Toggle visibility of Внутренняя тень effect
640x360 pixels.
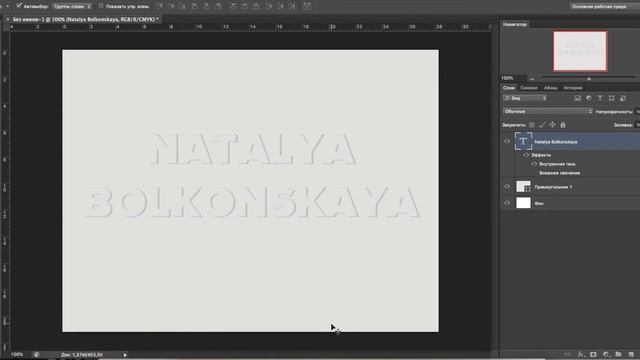tap(534, 164)
